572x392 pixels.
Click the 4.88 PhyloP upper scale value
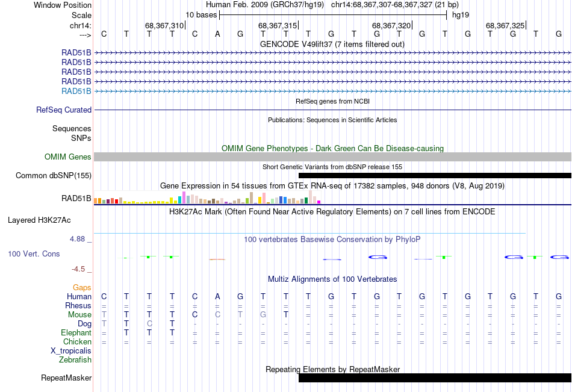pos(77,238)
